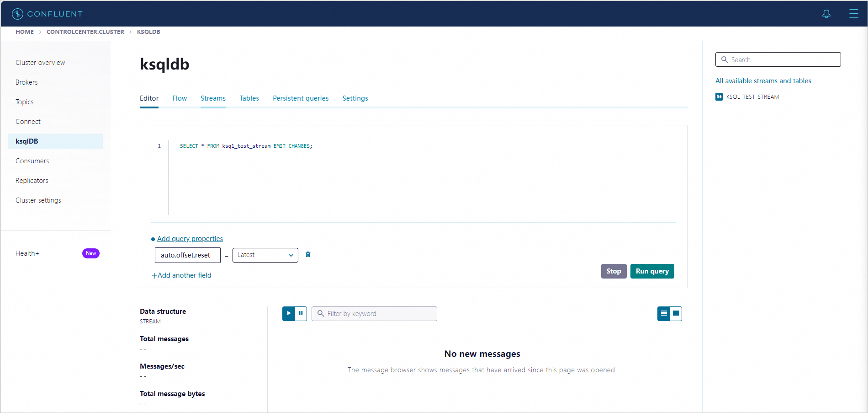Open the hamburger menu
The height and width of the screenshot is (413, 868).
(853, 14)
